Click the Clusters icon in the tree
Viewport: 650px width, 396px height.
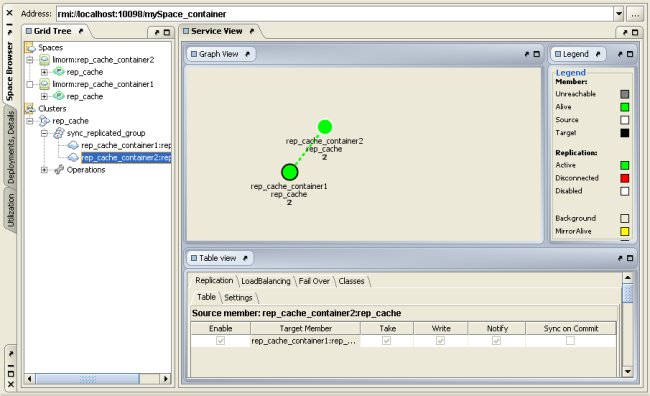pyautogui.click(x=30, y=109)
